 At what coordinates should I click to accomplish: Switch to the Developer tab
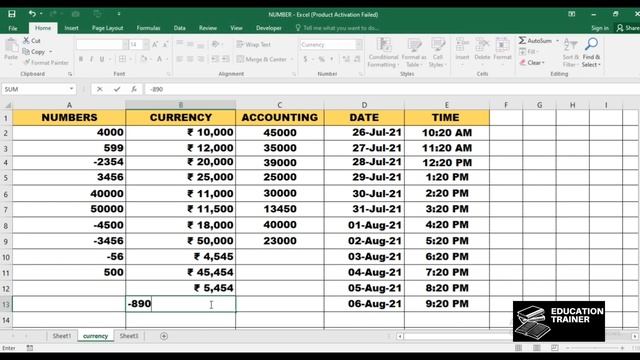(269, 28)
